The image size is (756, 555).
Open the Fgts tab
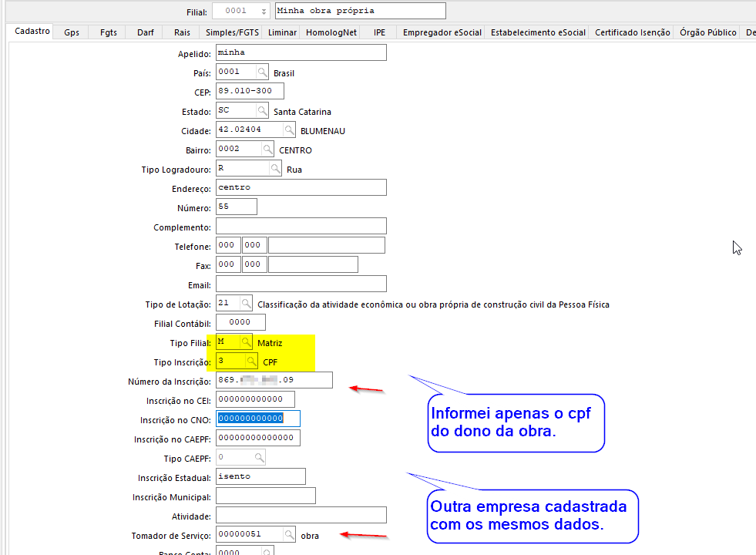(x=109, y=32)
